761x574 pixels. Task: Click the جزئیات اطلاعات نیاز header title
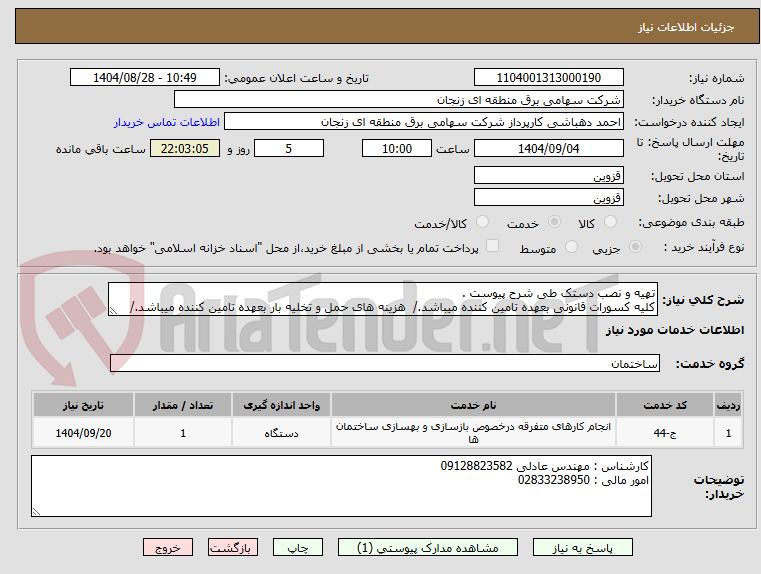[x=686, y=27]
